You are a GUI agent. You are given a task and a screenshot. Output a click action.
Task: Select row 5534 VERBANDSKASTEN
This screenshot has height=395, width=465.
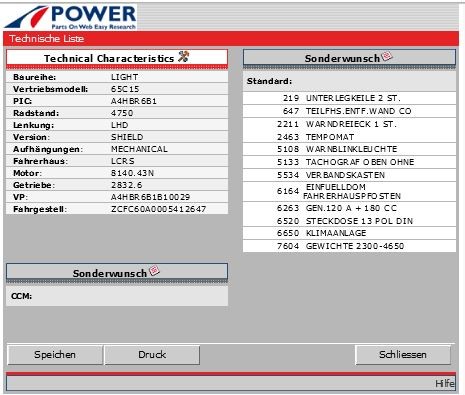pos(349,175)
